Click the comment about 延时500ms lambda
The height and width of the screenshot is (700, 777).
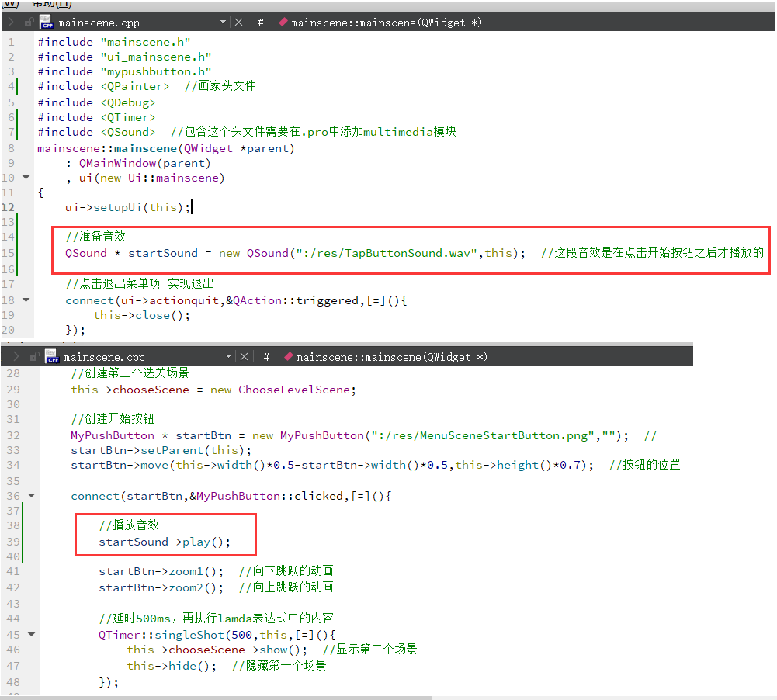[x=216, y=619]
